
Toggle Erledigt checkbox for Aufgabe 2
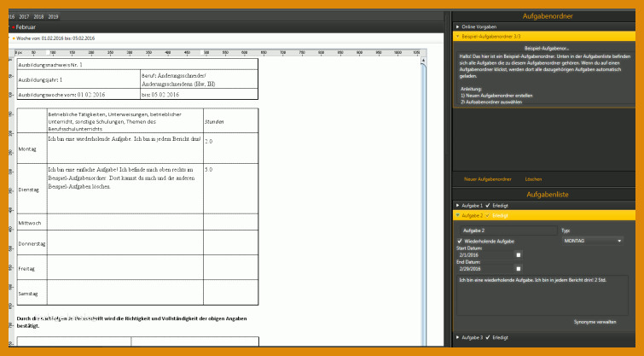tap(486, 216)
